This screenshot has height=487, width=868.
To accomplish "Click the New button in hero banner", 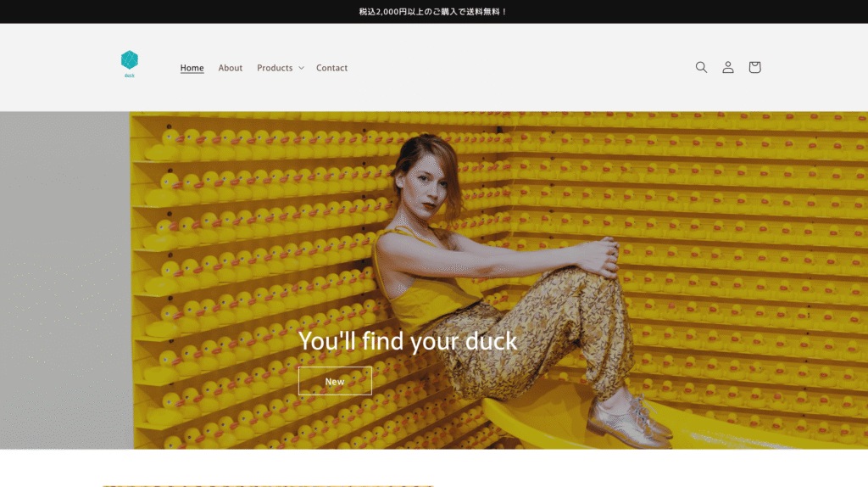I will 335,381.
